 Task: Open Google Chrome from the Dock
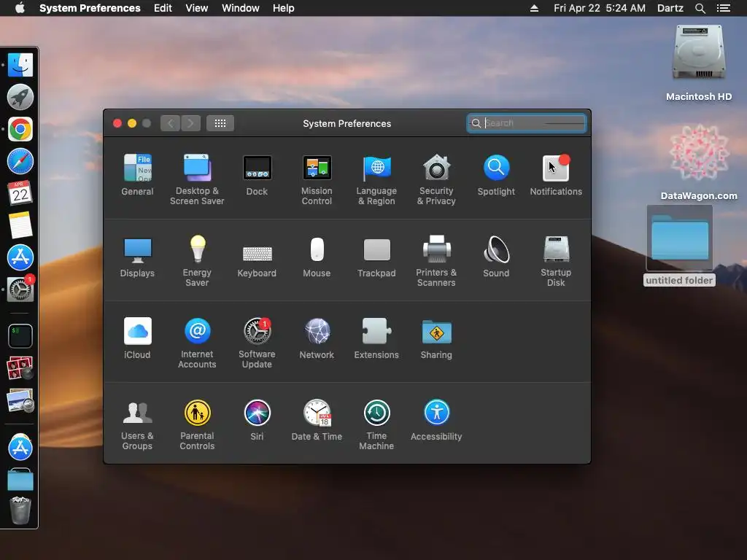pos(20,129)
